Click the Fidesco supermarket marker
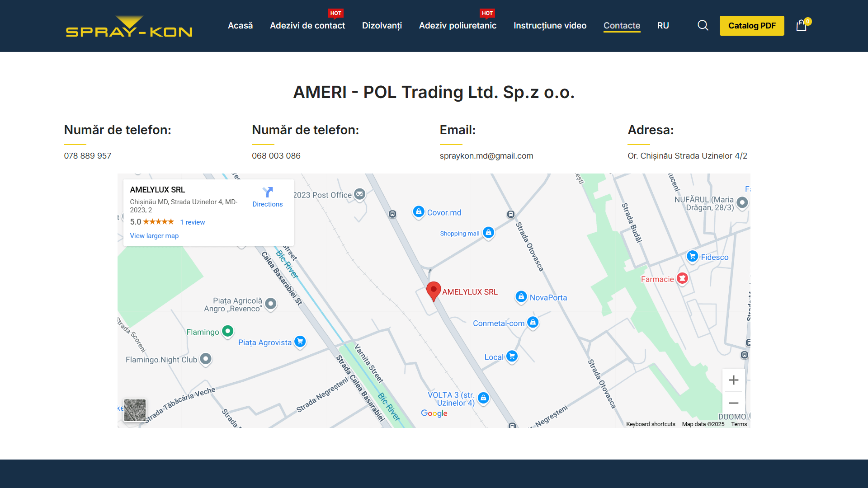 (x=693, y=257)
